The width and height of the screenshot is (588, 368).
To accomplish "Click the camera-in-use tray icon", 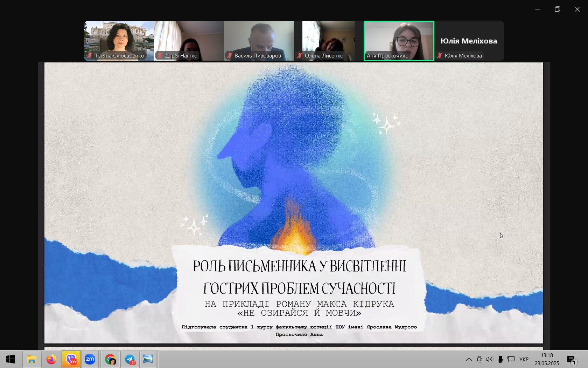I will [x=479, y=359].
